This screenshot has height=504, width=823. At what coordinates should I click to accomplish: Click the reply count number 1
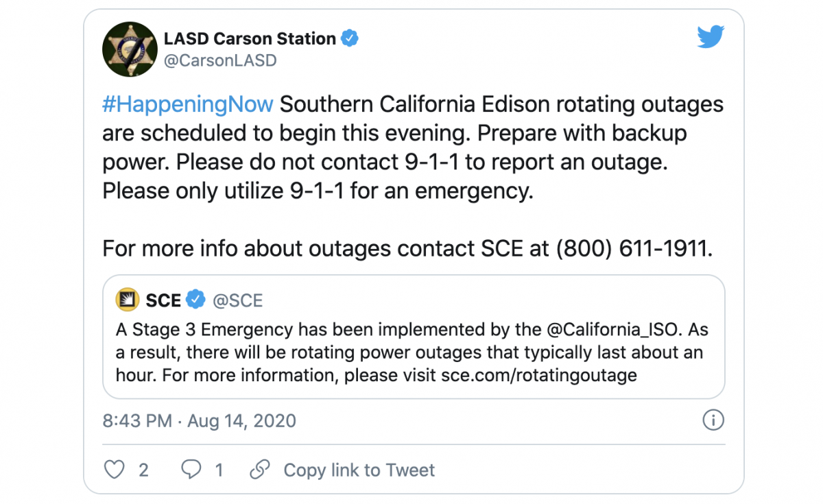[219, 470]
